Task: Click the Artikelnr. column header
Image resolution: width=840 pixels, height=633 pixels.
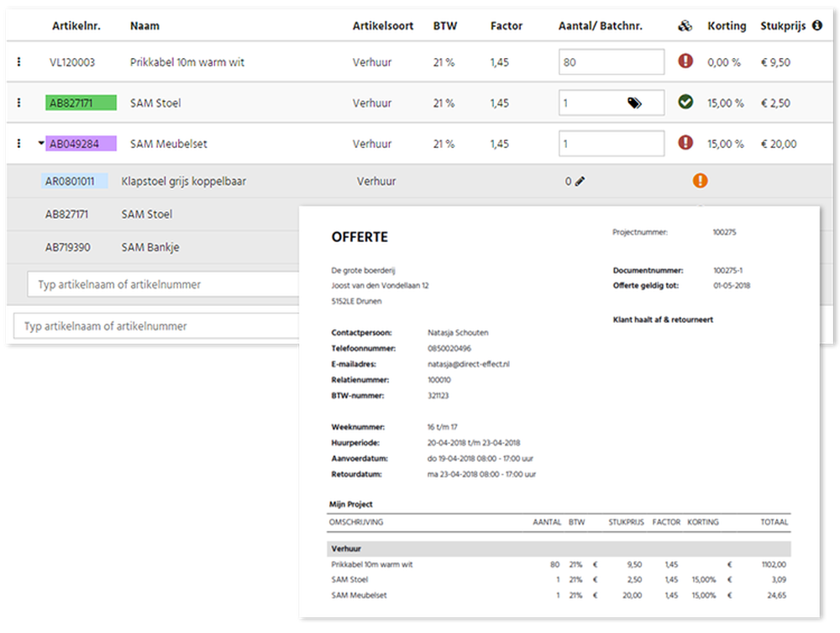Action: (x=76, y=26)
